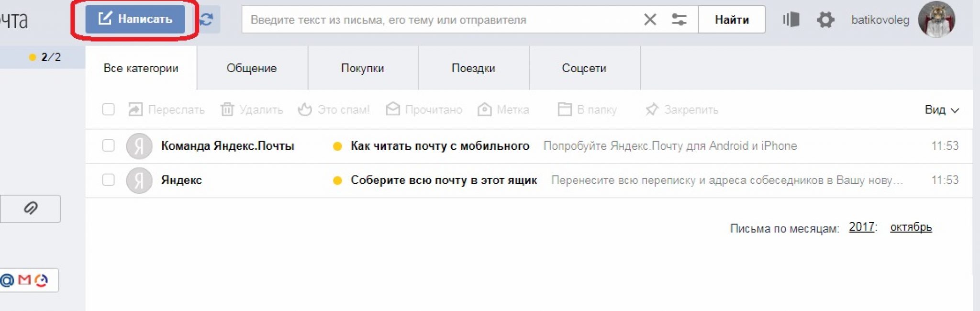Open advanced search filter settings icon

[x=679, y=20]
